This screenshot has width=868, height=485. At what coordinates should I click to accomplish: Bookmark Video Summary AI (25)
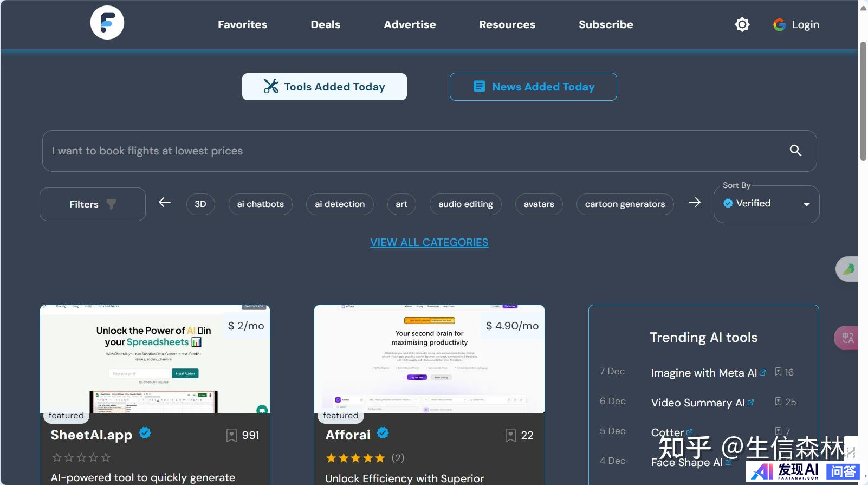click(778, 402)
